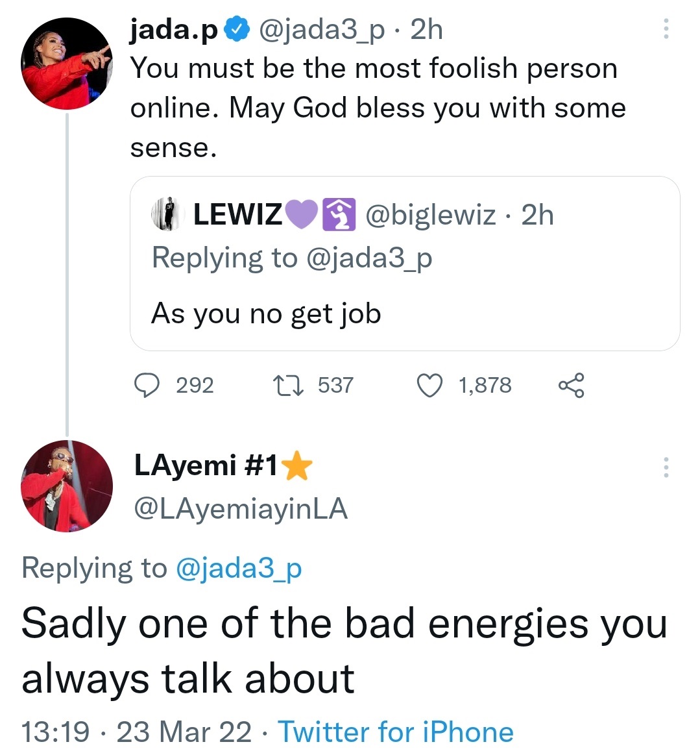
Task: Click the 13:19 · 23 Mar 22 timestamp
Action: (x=136, y=732)
